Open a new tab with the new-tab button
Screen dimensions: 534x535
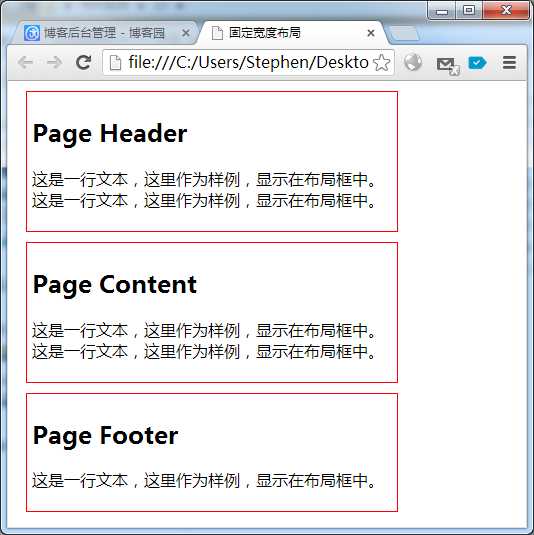pyautogui.click(x=404, y=34)
